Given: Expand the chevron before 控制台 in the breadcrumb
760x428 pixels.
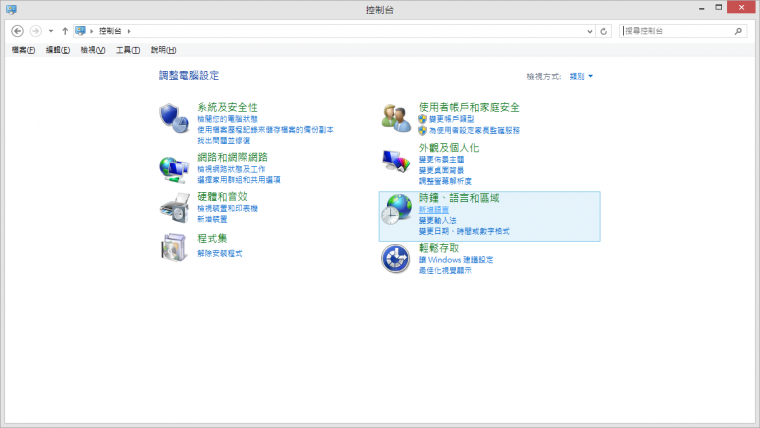Looking at the screenshot, I should pos(92,31).
